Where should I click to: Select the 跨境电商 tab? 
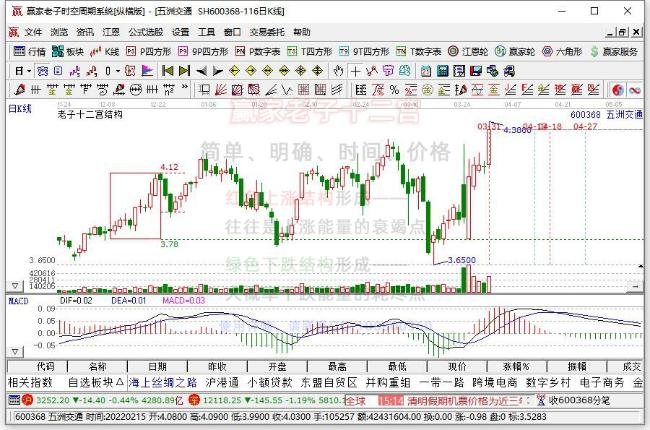495,382
